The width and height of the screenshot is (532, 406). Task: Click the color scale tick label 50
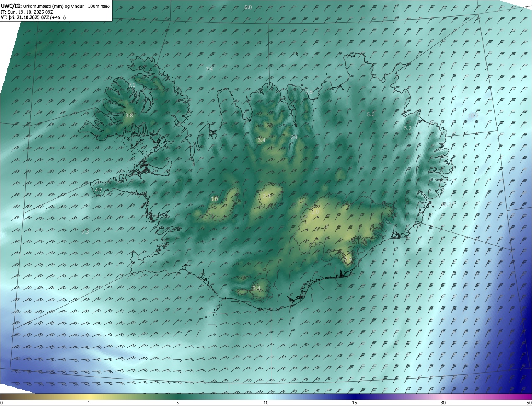point(529,403)
